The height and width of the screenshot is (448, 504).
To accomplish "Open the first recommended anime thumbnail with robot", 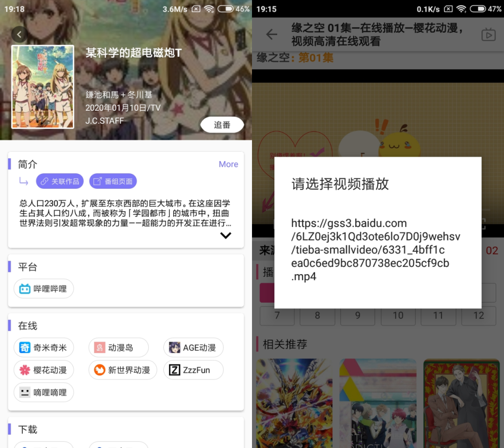I will coord(294,403).
